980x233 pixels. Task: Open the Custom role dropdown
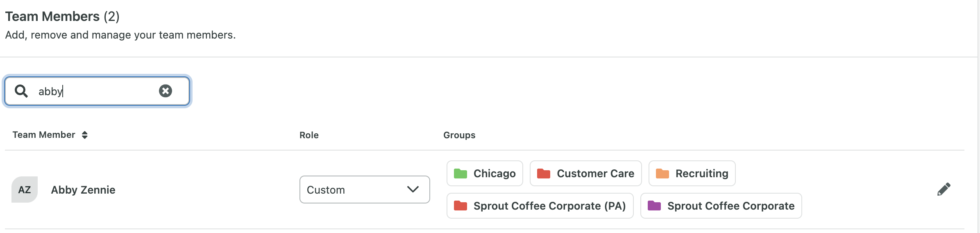pyautogui.click(x=365, y=190)
